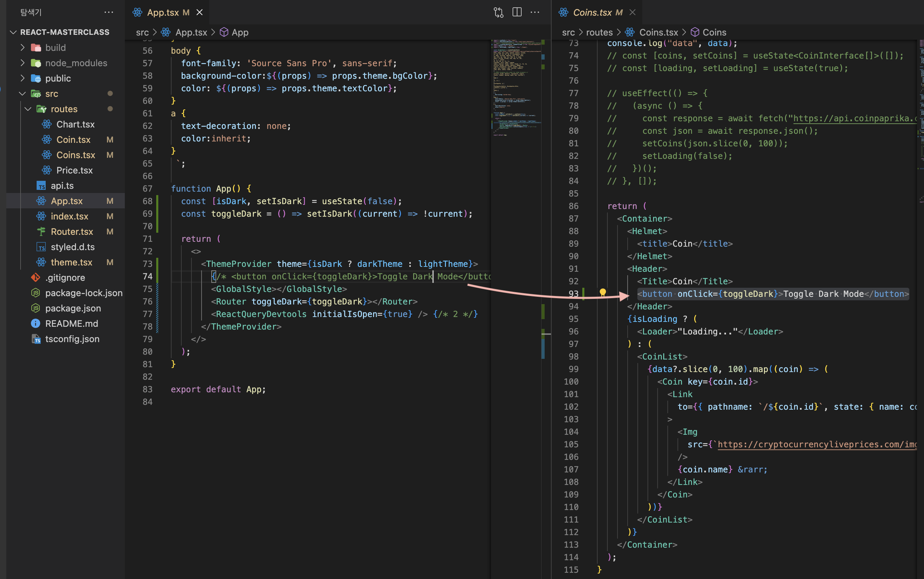
Task: Open the Explorer panel ellipsis menu
Action: 109,13
